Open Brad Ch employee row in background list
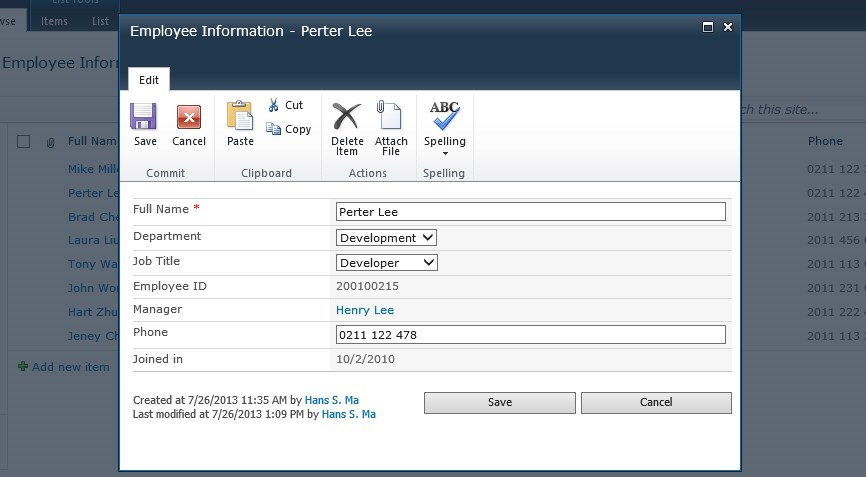The height and width of the screenshot is (477, 866). click(x=93, y=217)
